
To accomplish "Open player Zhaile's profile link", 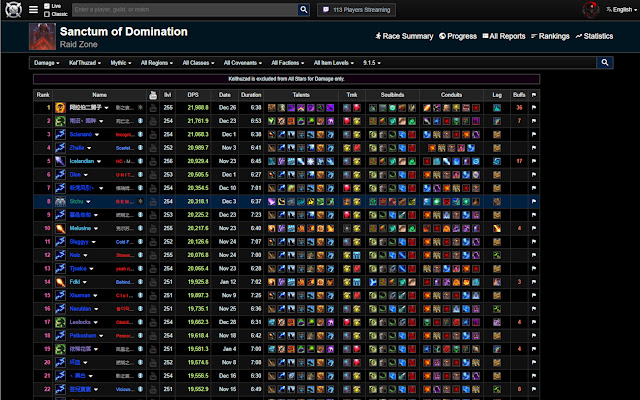I will tap(77, 148).
